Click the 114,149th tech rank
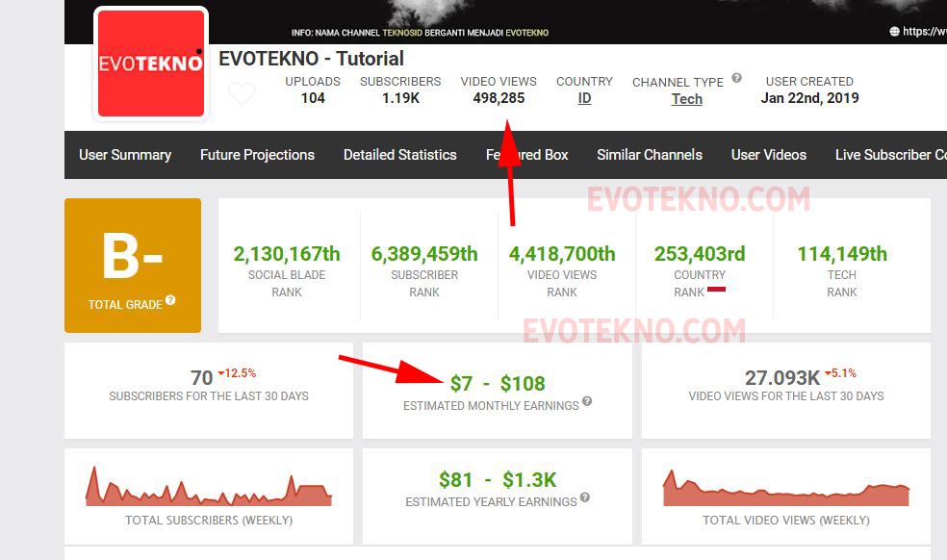This screenshot has width=947, height=560. 842,254
